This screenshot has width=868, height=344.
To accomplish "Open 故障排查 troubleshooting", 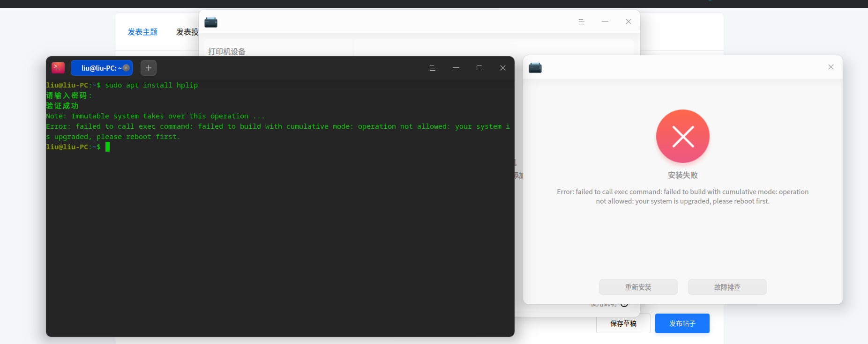I will [x=727, y=287].
